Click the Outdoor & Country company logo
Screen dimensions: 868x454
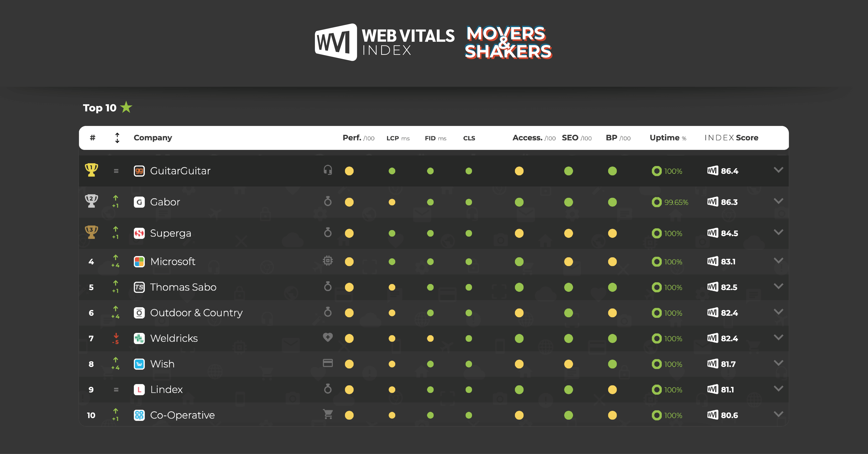139,313
